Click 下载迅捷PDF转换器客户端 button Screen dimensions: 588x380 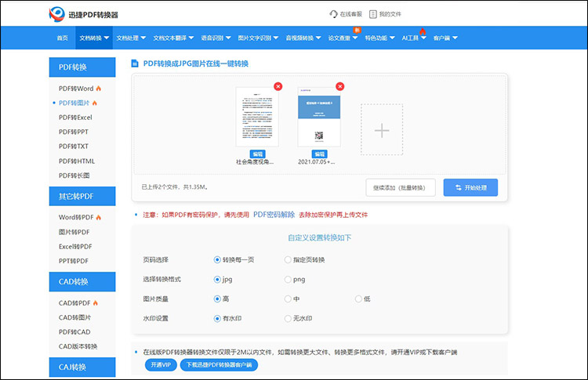(219, 364)
